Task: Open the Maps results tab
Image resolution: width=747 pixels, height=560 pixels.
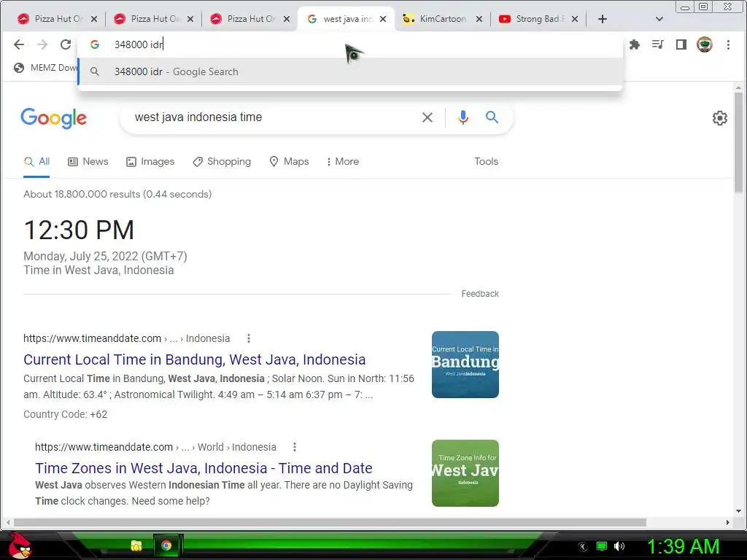Action: [289, 161]
